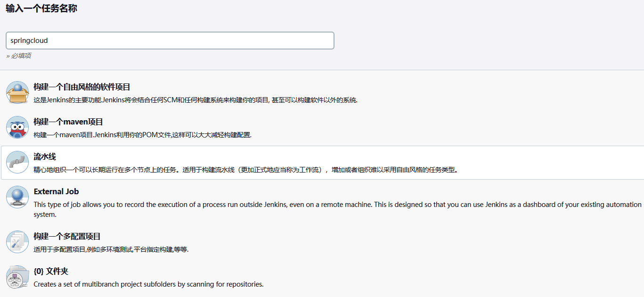Click multi-config description starting 适用于多配置项目
The width and height of the screenshot is (644, 297).
tap(111, 249)
